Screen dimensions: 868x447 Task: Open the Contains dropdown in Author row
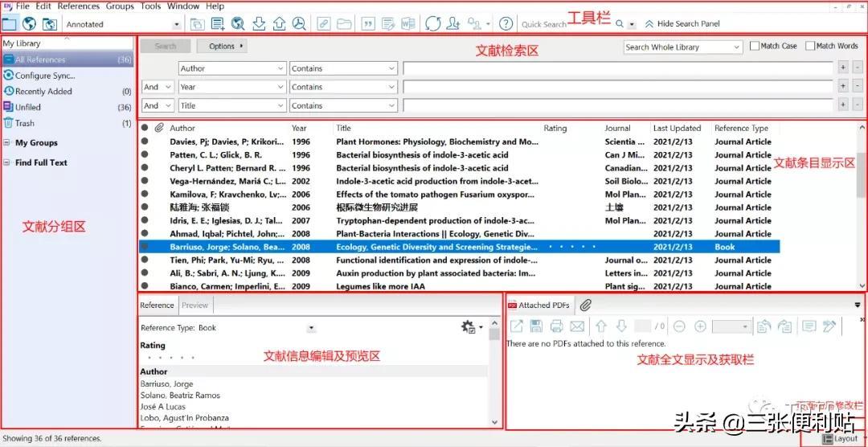(343, 68)
